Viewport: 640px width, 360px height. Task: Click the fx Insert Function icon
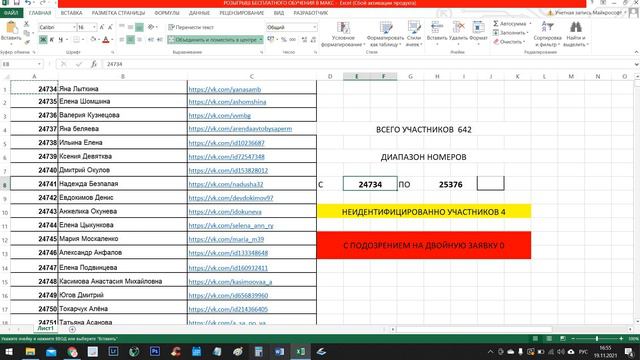tap(93, 64)
